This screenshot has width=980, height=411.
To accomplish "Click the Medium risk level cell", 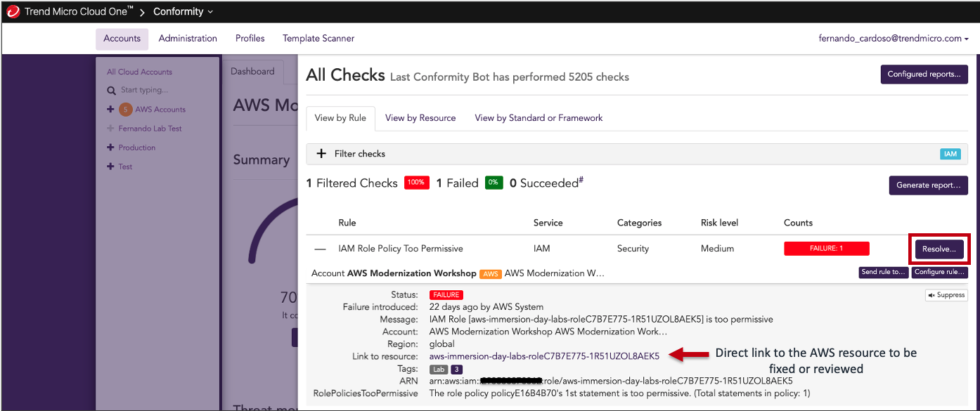I will 717,249.
